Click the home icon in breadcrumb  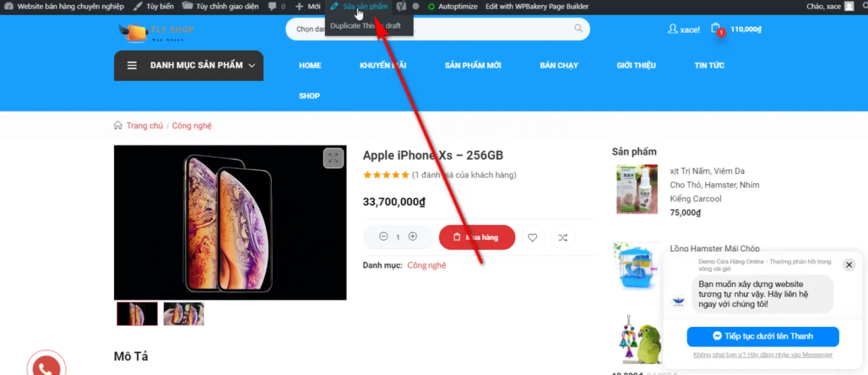click(118, 125)
